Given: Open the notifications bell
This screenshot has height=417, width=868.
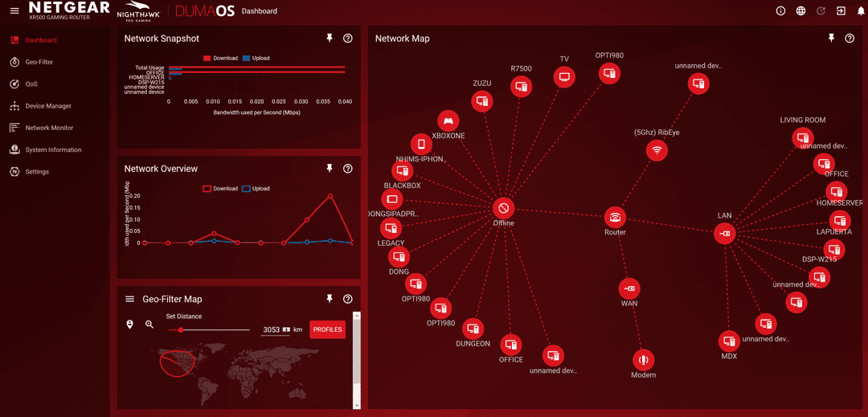Looking at the screenshot, I should (860, 10).
